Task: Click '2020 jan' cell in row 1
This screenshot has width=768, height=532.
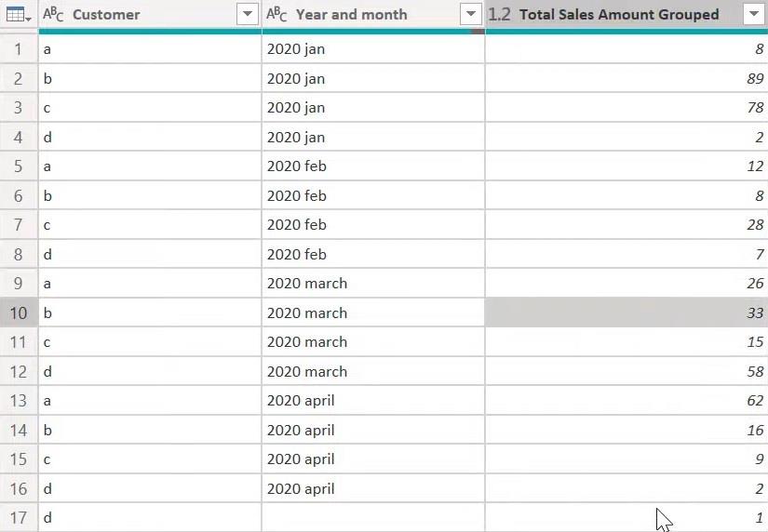Action: click(x=373, y=49)
